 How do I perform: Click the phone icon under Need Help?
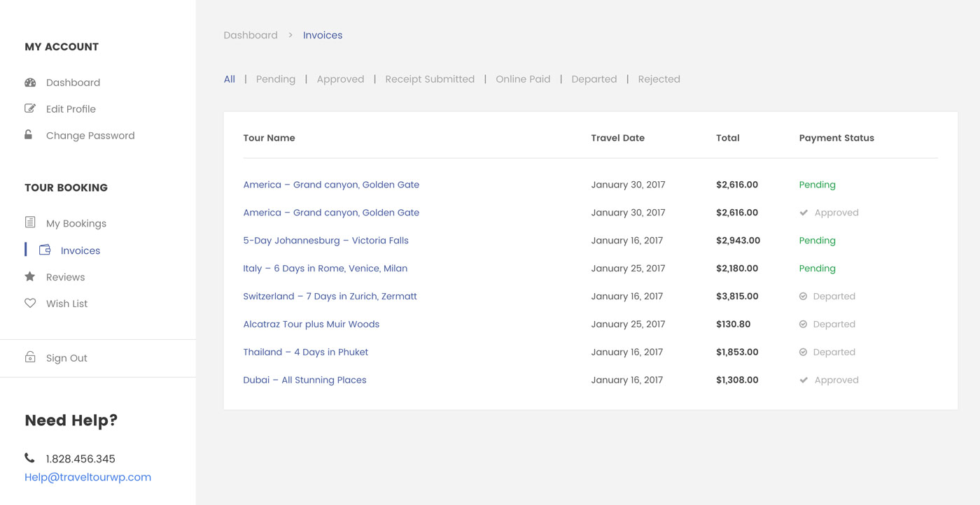pyautogui.click(x=29, y=458)
